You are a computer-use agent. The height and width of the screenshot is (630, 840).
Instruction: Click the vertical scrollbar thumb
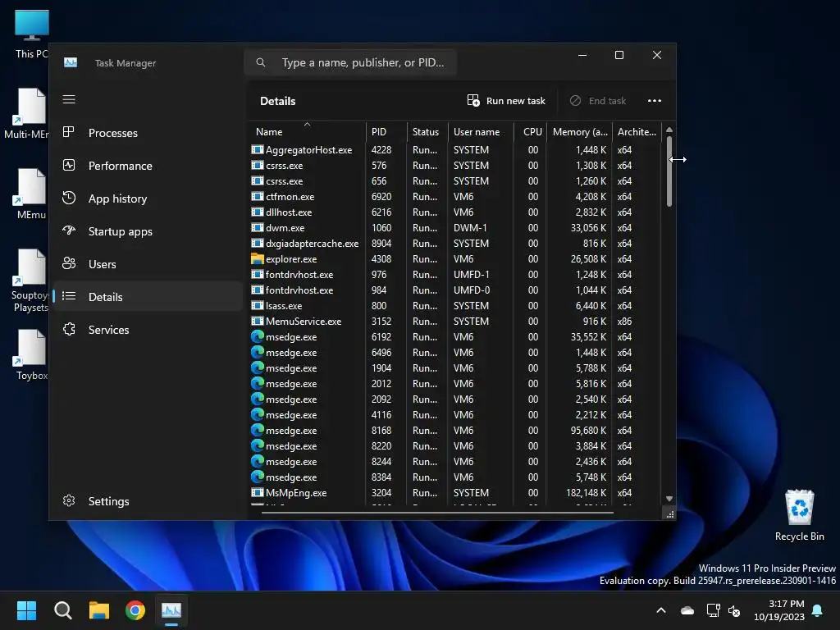pos(669,171)
